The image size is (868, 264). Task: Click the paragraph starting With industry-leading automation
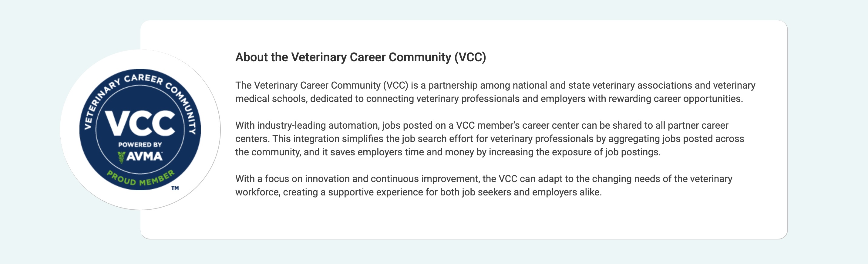click(490, 139)
